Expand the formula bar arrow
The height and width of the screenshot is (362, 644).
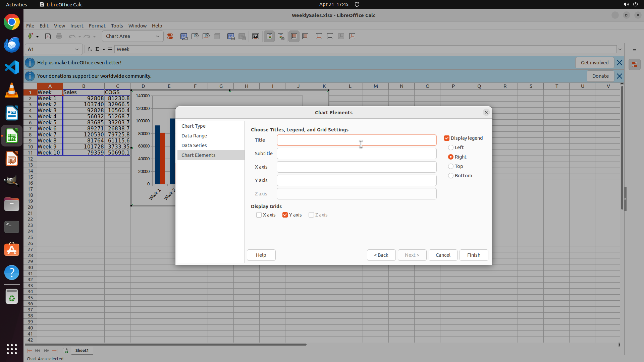coord(620,49)
